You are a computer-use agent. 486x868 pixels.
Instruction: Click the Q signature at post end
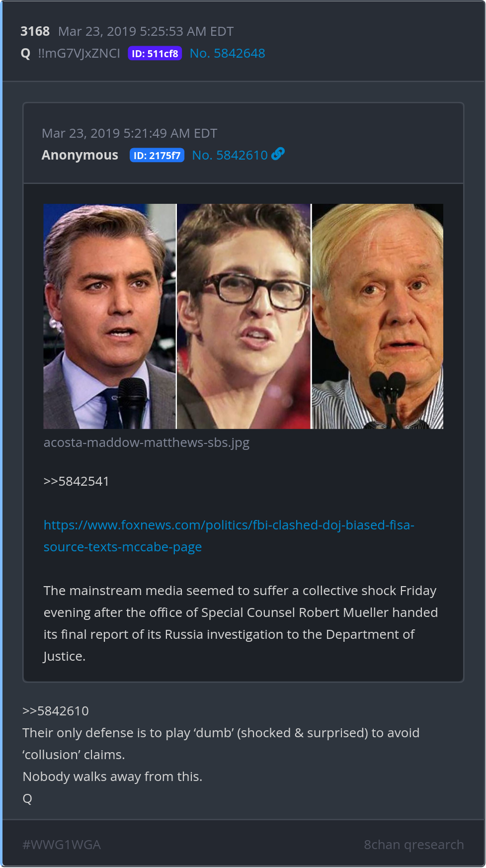coord(27,798)
